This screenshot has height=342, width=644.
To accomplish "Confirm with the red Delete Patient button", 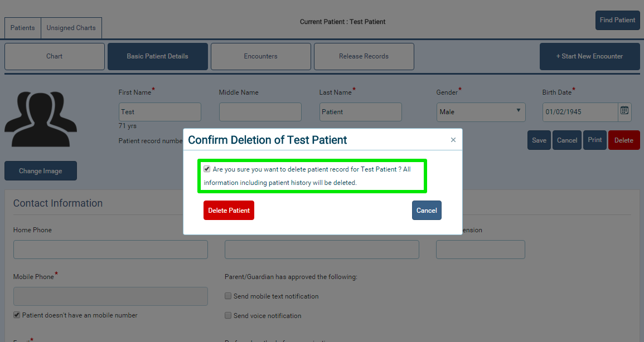I will 229,211.
